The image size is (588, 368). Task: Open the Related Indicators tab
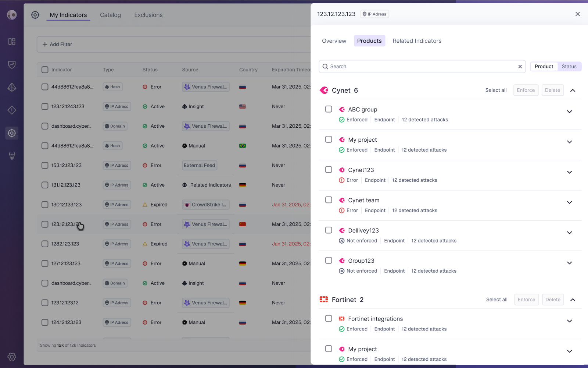[417, 41]
